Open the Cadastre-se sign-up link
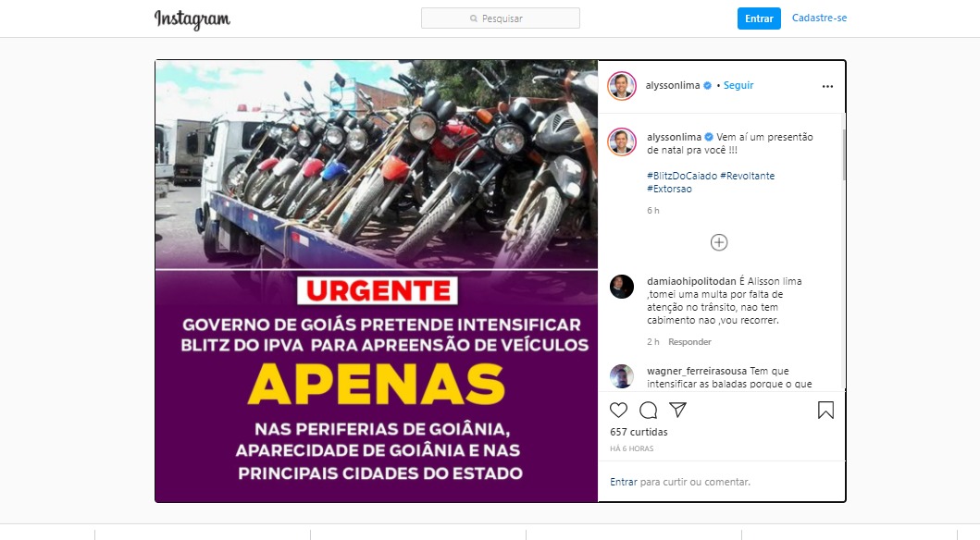 (819, 18)
